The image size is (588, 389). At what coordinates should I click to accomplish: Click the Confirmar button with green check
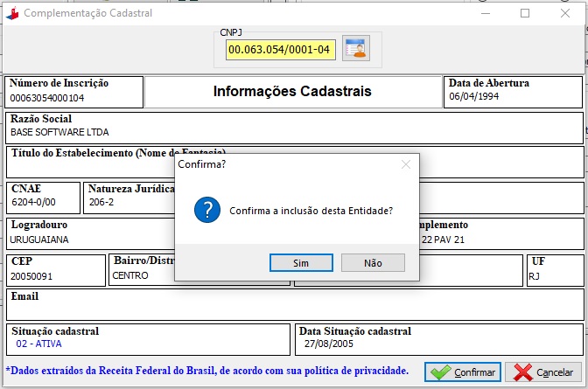(463, 372)
